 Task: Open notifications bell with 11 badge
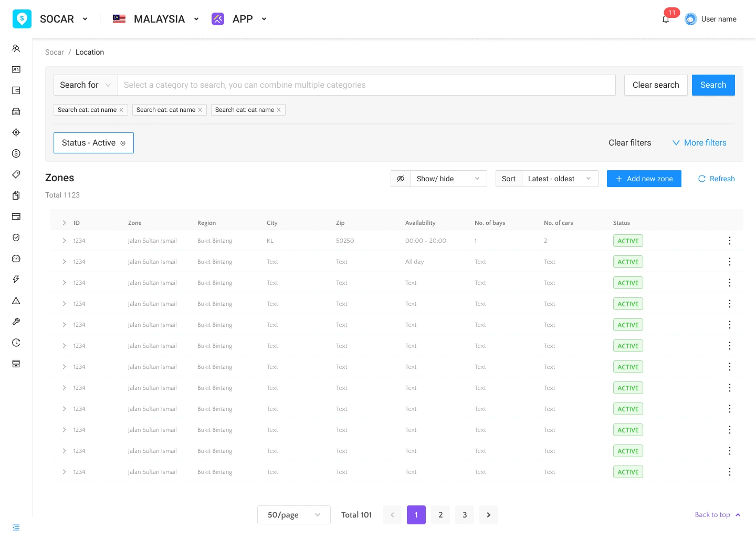tap(666, 19)
